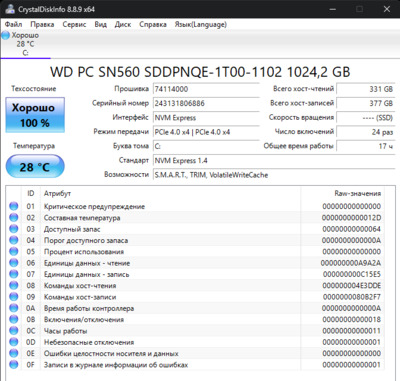Close the CrystalDiskInfo window
The image size is (400, 381).
pos(387,9)
